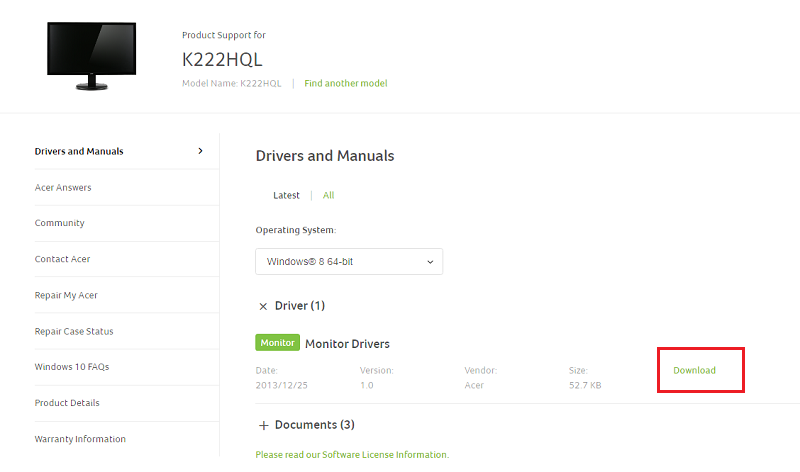Screen dimensions: 800x472
Task: Click the K222HQL product heading
Action: [x=222, y=60]
